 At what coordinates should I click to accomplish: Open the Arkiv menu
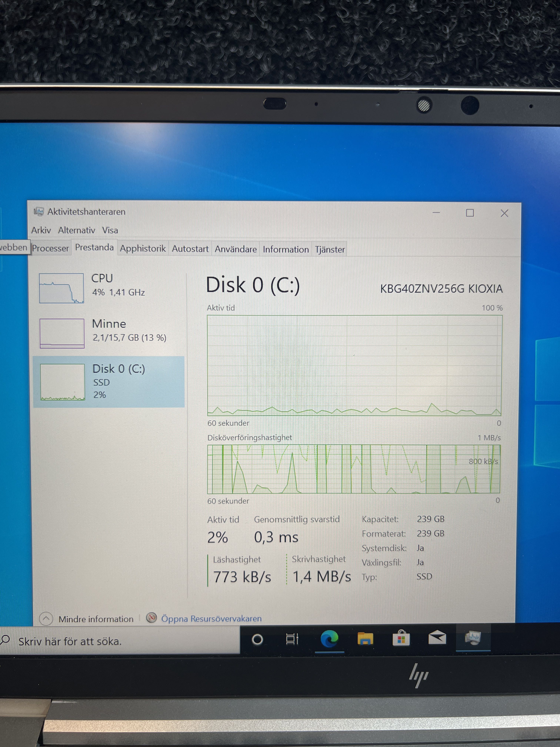(x=41, y=230)
